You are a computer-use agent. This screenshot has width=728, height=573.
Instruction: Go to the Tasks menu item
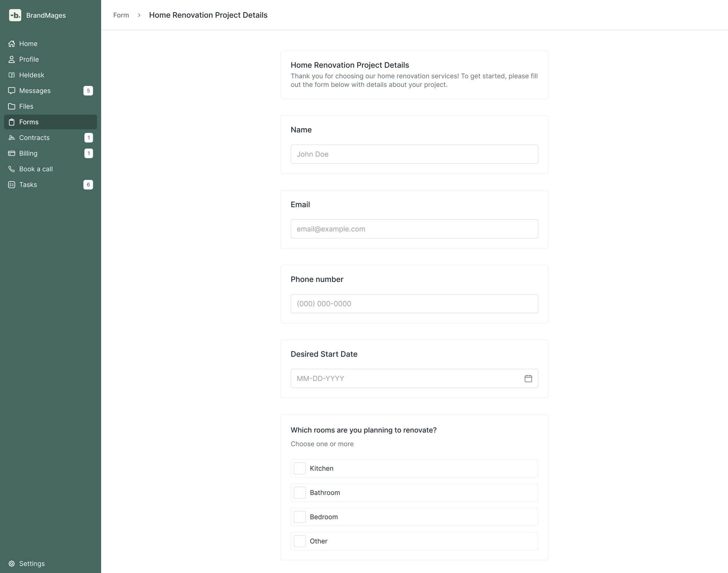pos(28,184)
